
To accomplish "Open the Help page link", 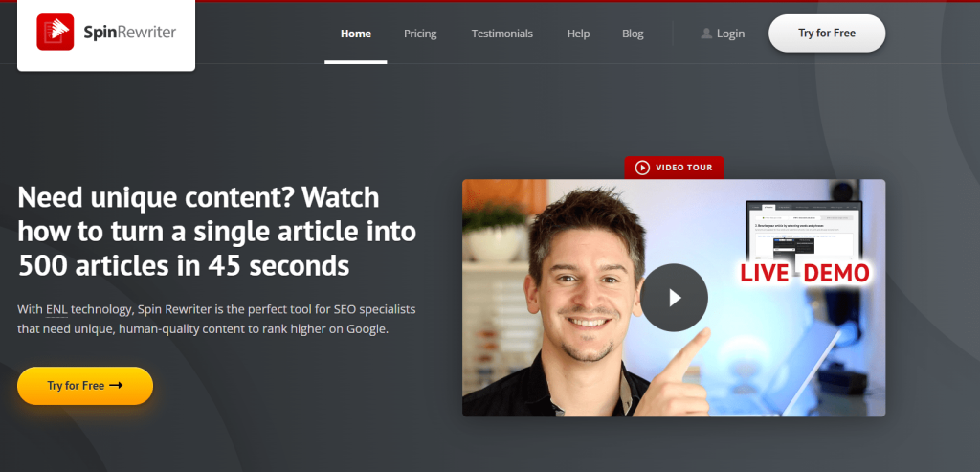I will (578, 34).
